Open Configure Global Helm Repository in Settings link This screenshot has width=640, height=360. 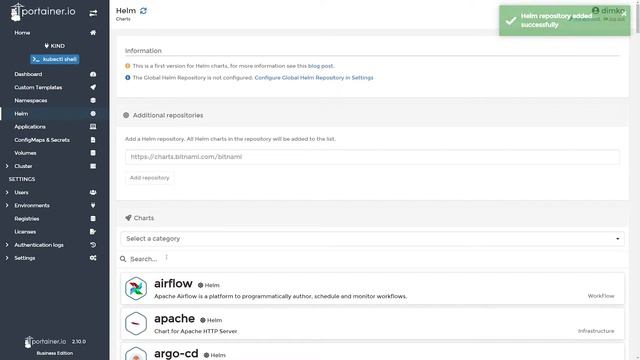[314, 78]
